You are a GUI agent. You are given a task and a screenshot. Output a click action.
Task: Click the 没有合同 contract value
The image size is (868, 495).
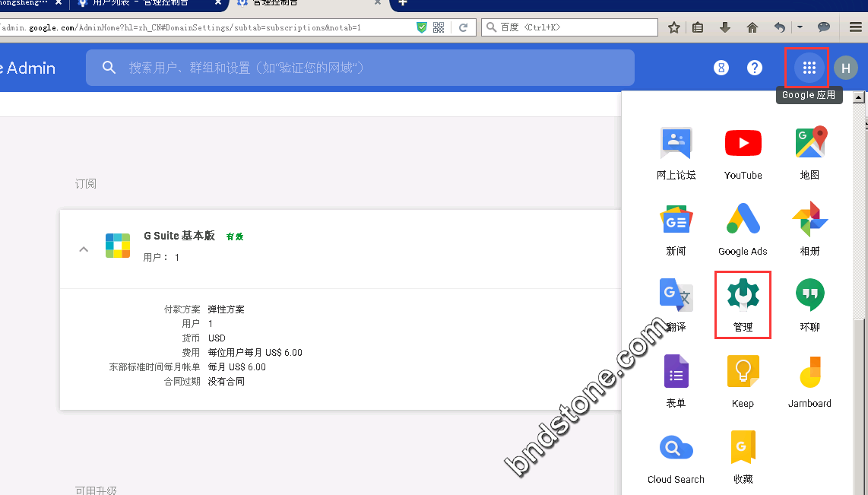(227, 382)
